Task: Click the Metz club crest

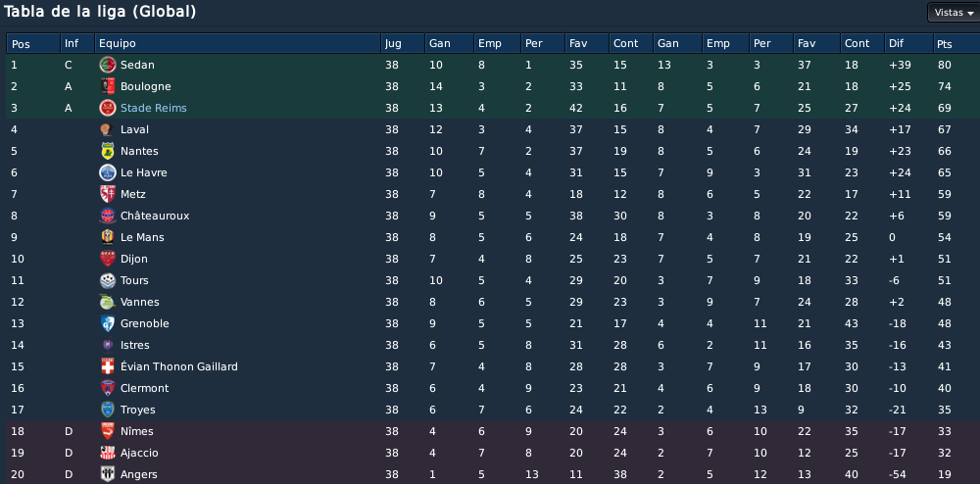Action: (108, 194)
